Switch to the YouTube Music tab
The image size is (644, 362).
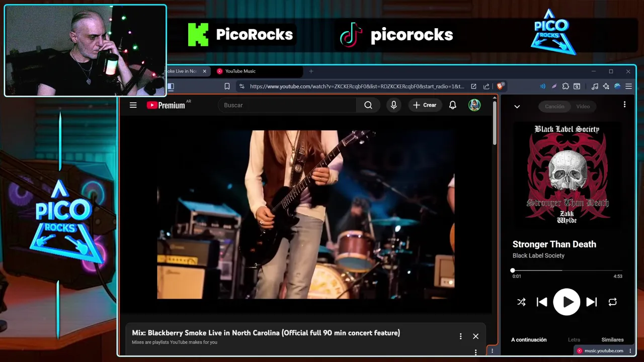pyautogui.click(x=258, y=71)
